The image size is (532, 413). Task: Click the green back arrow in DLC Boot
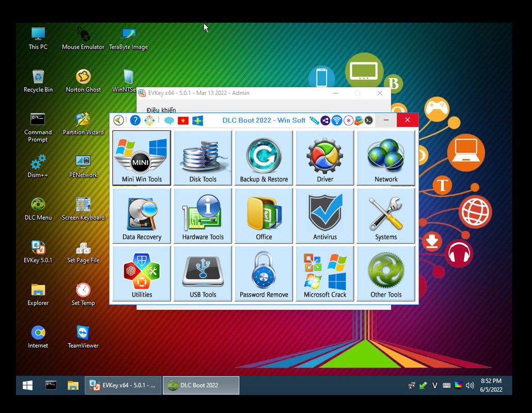[118, 120]
